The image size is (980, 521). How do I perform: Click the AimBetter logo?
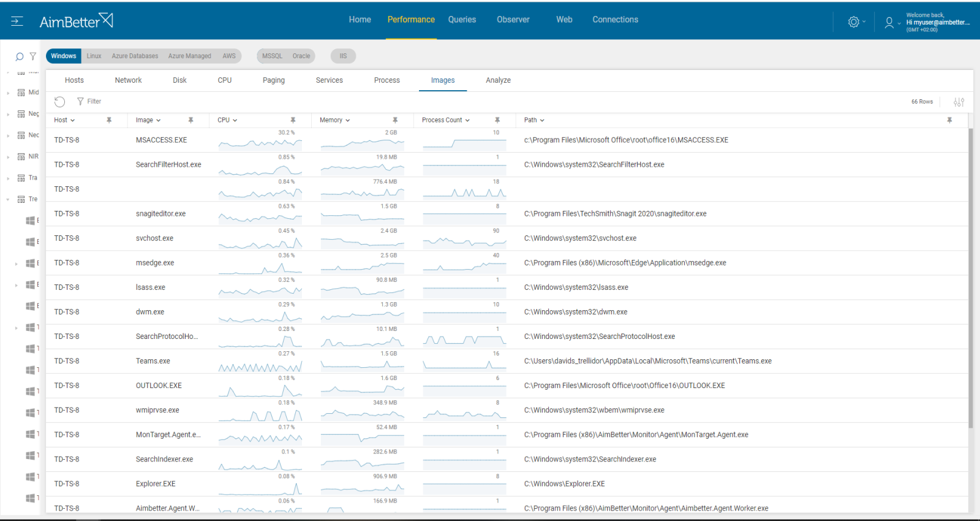pos(76,21)
